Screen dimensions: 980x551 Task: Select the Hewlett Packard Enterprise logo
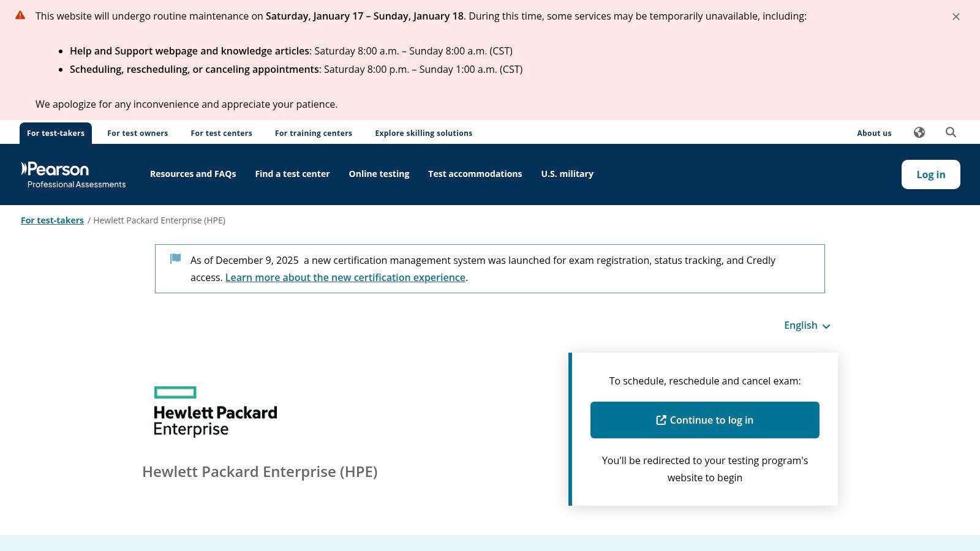click(x=215, y=409)
